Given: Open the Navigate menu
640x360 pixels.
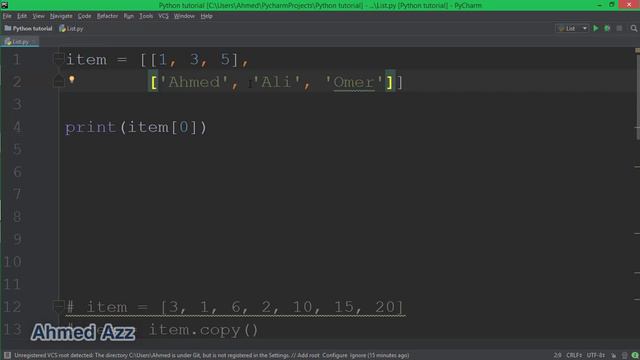Looking at the screenshot, I should click(x=61, y=16).
